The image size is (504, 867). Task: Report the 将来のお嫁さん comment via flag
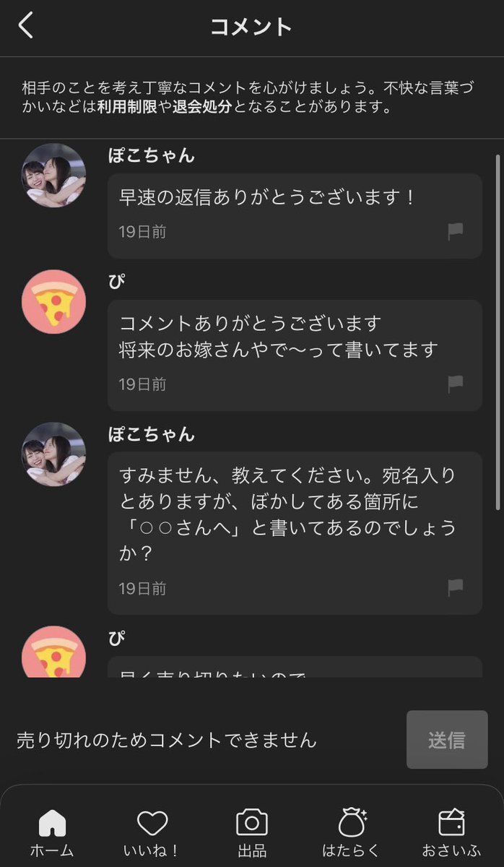(455, 384)
